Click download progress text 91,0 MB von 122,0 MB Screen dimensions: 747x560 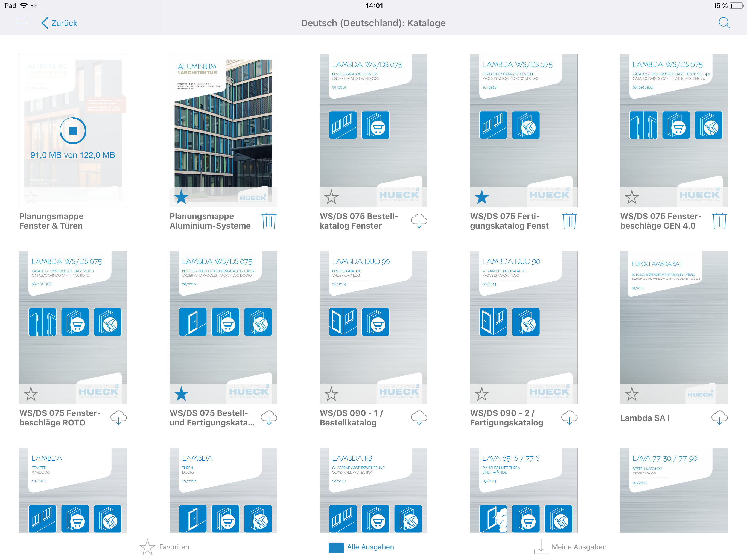point(73,155)
